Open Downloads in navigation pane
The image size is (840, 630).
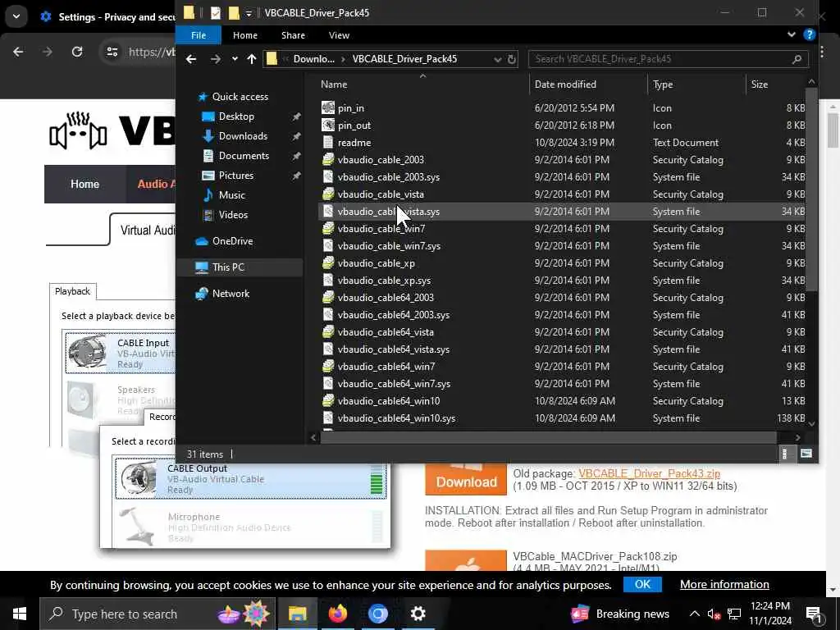pos(243,136)
